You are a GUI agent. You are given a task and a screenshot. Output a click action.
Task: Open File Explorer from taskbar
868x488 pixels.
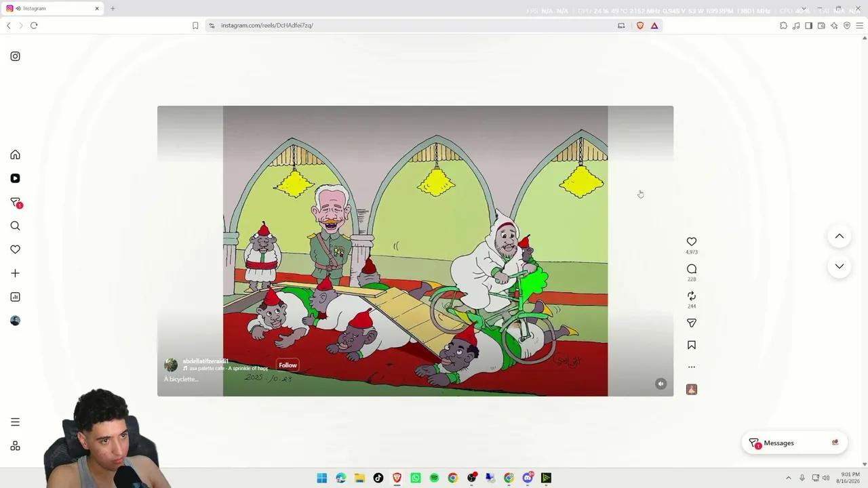pyautogui.click(x=359, y=478)
